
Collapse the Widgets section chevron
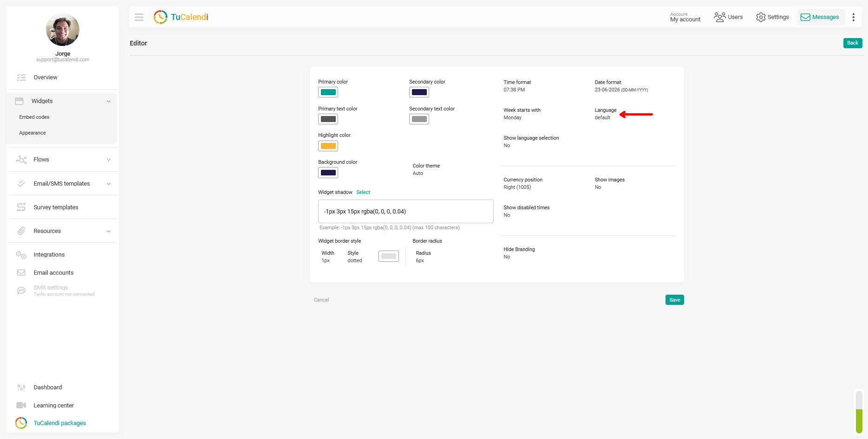109,101
